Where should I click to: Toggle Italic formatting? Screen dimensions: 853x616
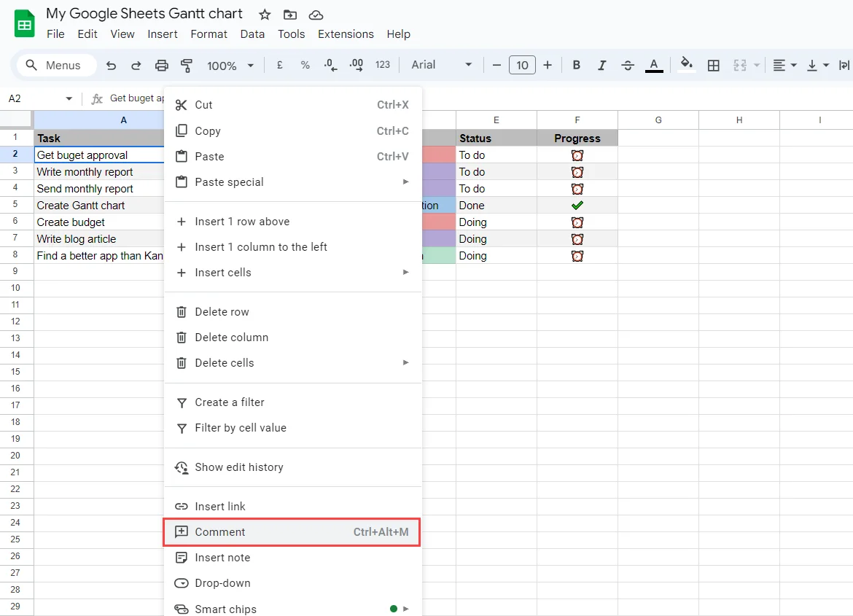[x=601, y=66]
